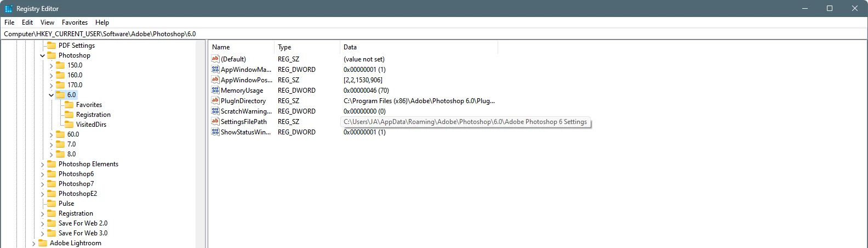The width and height of the screenshot is (868, 248).
Task: Sort values by the Type column header
Action: pos(307,47)
